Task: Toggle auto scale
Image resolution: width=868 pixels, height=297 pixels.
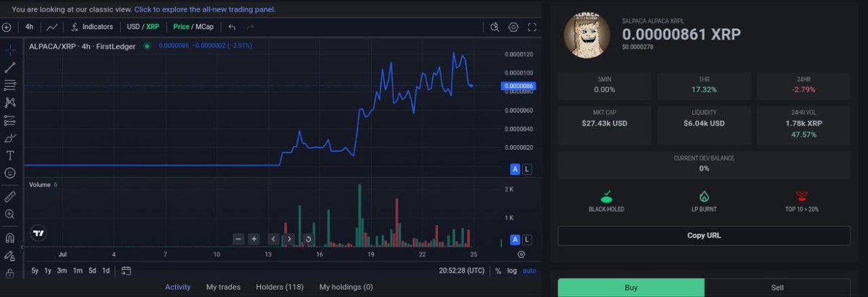Action: tap(529, 271)
